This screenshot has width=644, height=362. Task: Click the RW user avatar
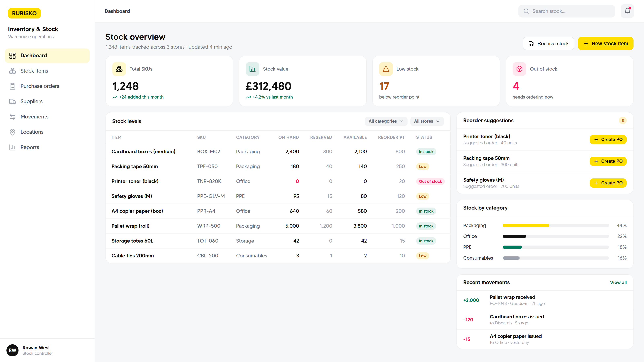[x=12, y=350]
